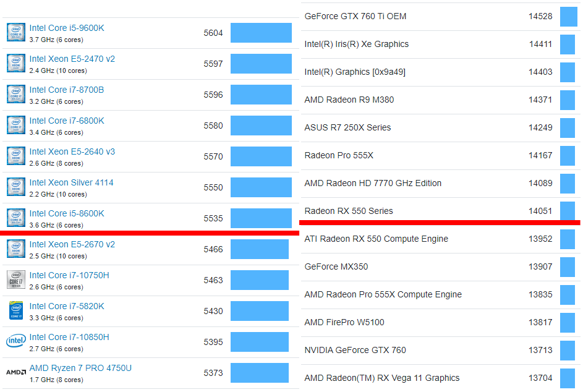Select the NVIDIA GeForce GTX 760 row name
This screenshot has width=583, height=392.
point(355,350)
